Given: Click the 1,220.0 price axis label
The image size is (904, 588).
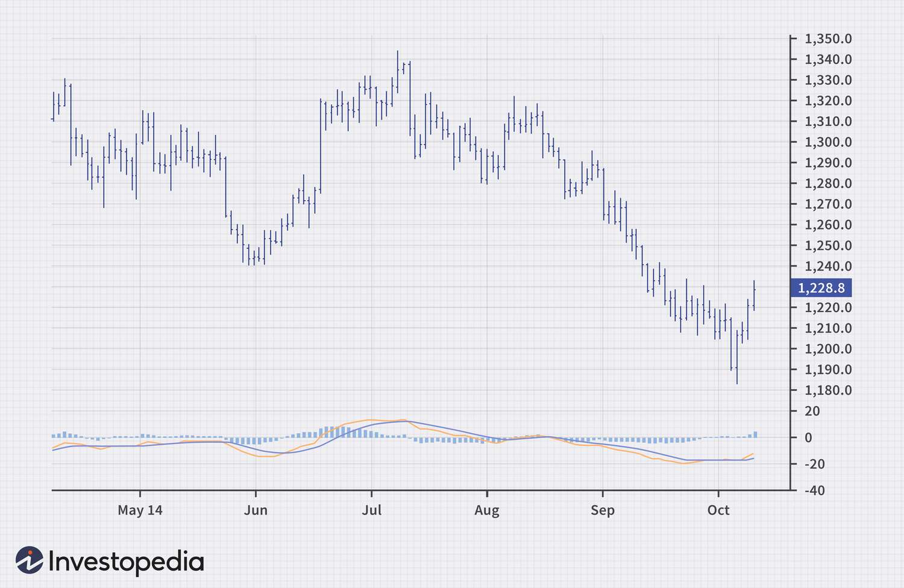Looking at the screenshot, I should [x=829, y=308].
